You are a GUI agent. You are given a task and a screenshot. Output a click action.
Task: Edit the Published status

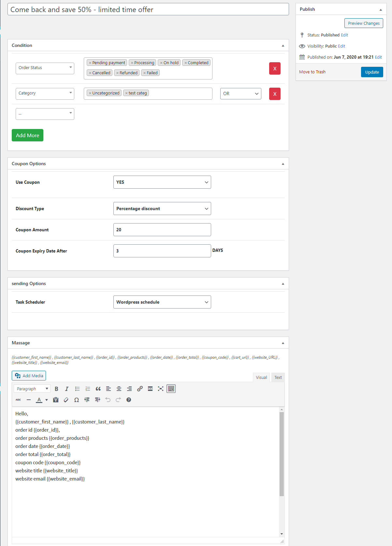344,35
